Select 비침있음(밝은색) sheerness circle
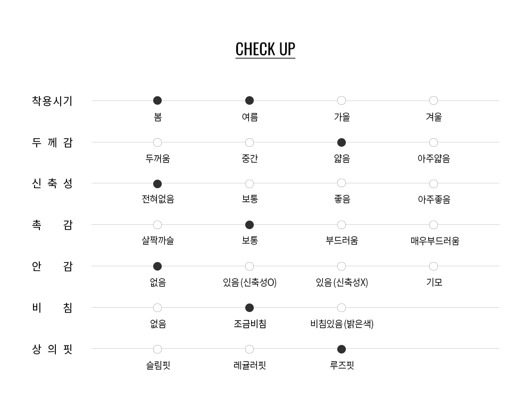Viewport: 532px width, 413px height. (342, 308)
